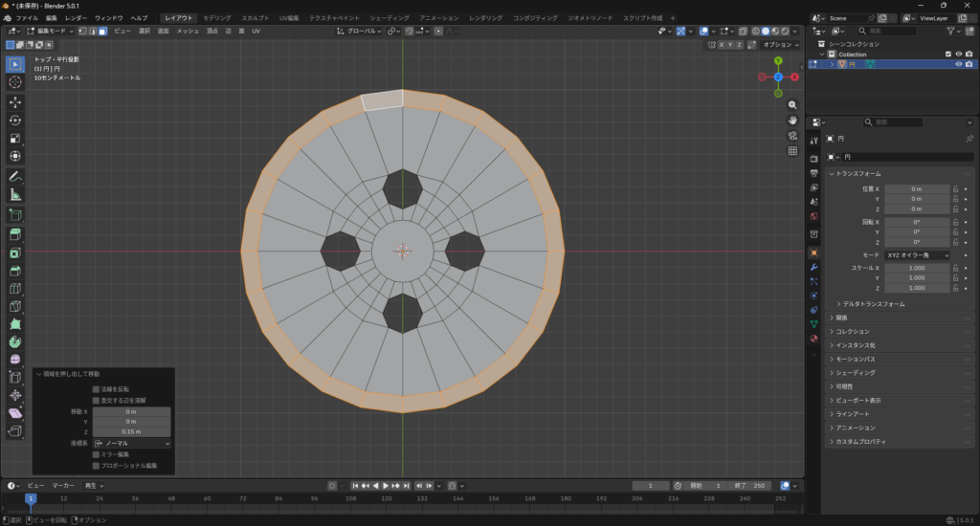
Task: Select the Move tool in the toolbar
Action: (x=15, y=101)
